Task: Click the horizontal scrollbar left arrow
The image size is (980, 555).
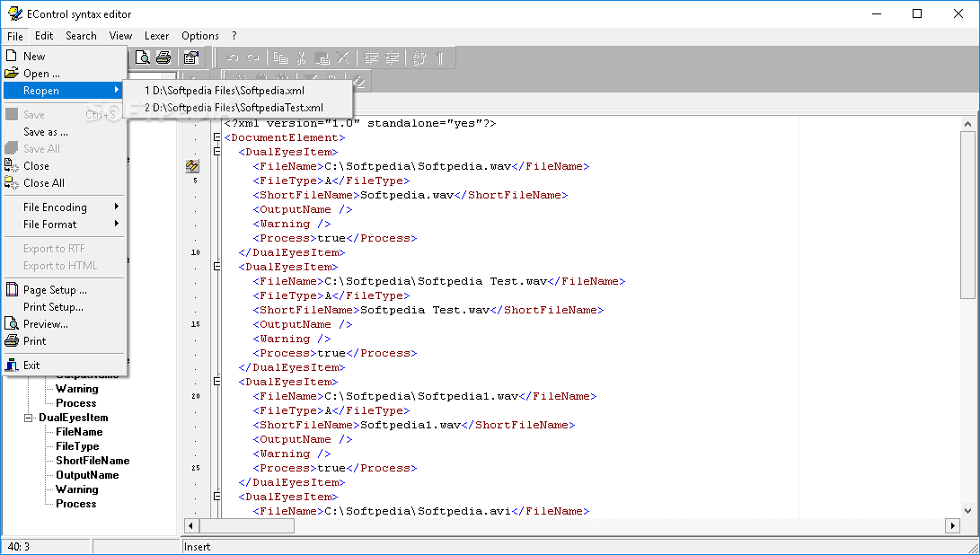Action: coord(190,525)
